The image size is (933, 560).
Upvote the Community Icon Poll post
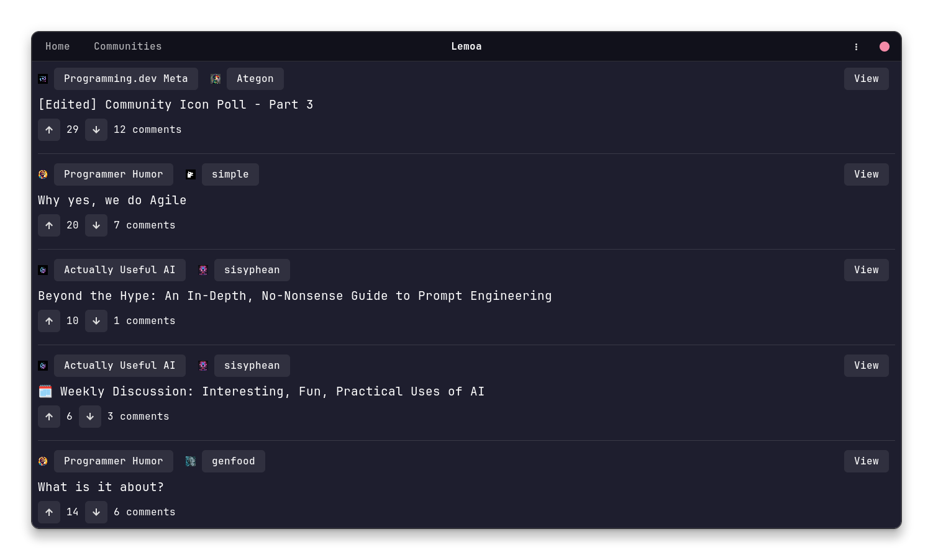(x=49, y=130)
